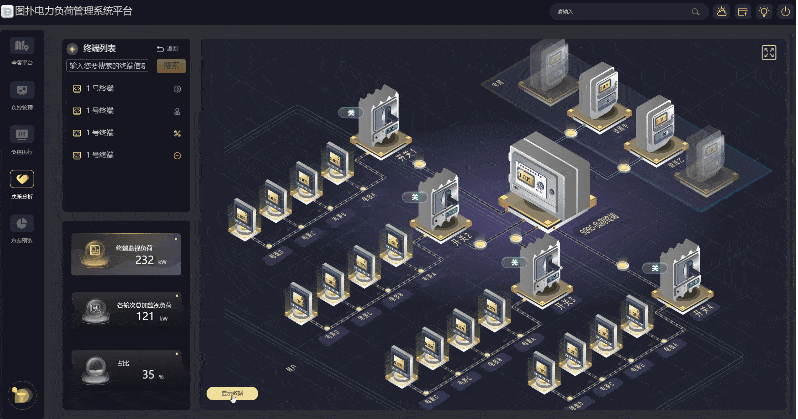Image resolution: width=798 pixels, height=419 pixels.
Task: Click the gear icon on first terminal row
Action: pyautogui.click(x=177, y=89)
